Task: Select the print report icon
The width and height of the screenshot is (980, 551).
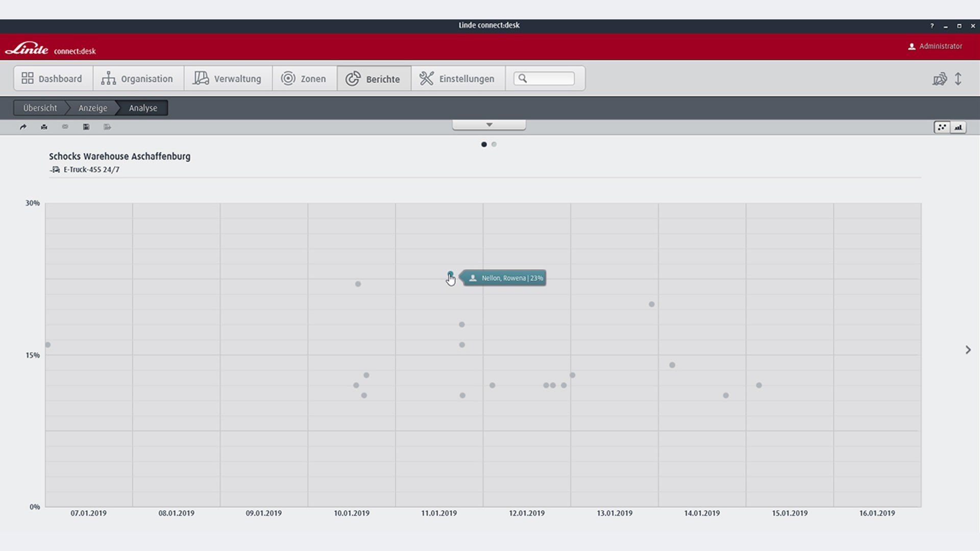Action: coord(44,127)
